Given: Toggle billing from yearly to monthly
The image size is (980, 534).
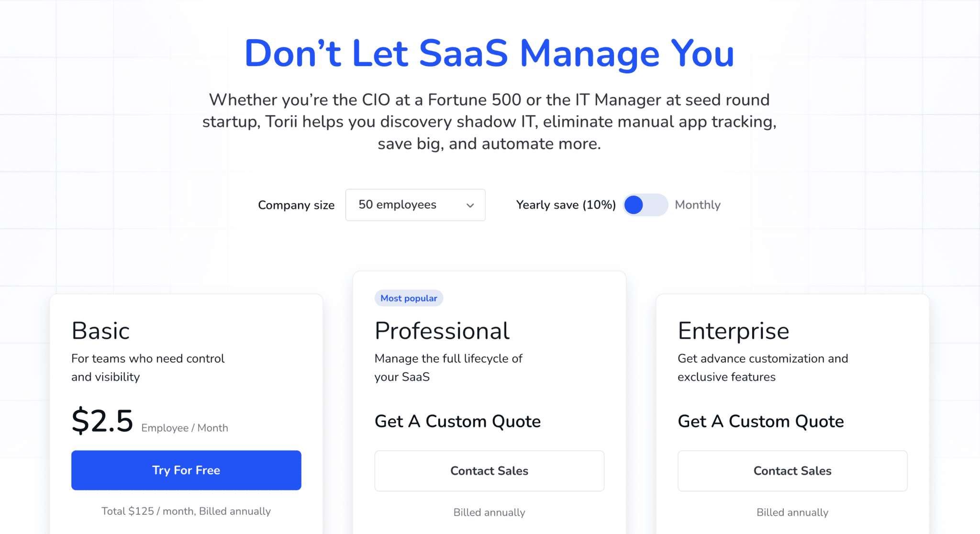Looking at the screenshot, I should (645, 205).
